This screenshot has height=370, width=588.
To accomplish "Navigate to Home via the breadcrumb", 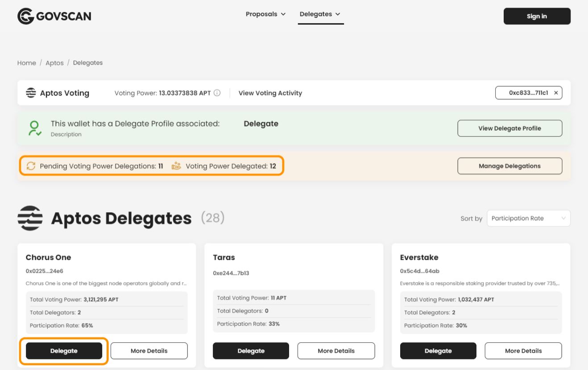I will click(26, 63).
